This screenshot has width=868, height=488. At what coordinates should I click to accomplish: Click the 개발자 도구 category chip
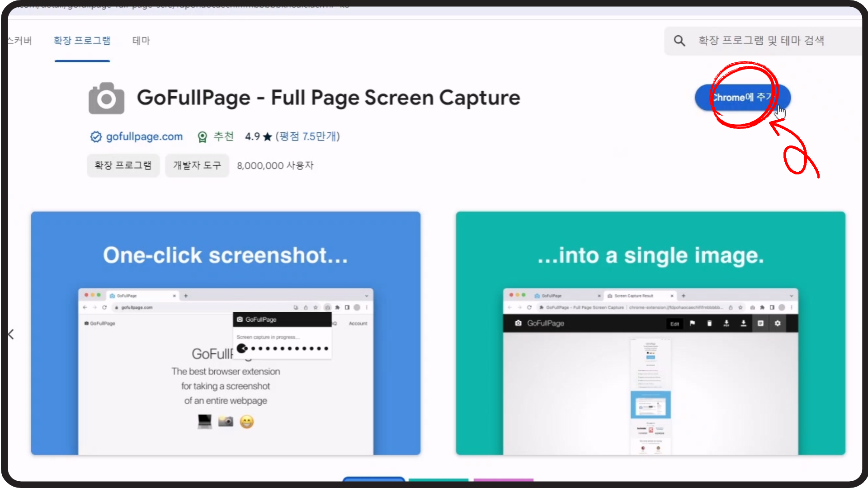(197, 165)
